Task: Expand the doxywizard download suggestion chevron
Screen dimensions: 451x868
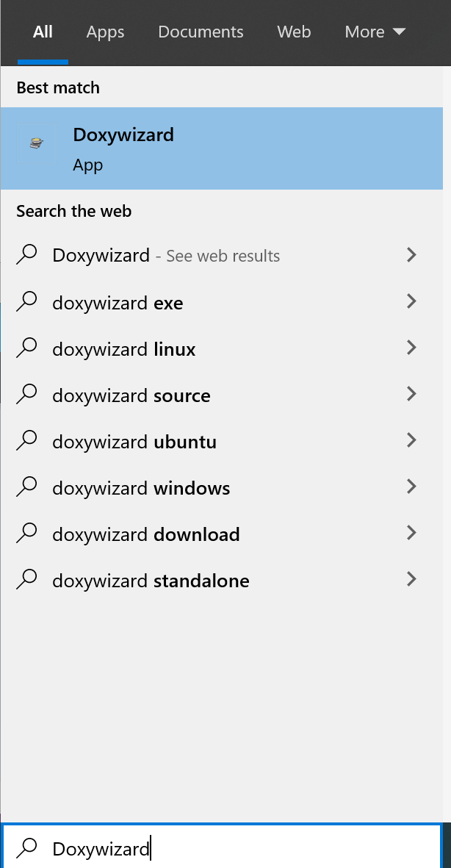Action: click(x=411, y=533)
